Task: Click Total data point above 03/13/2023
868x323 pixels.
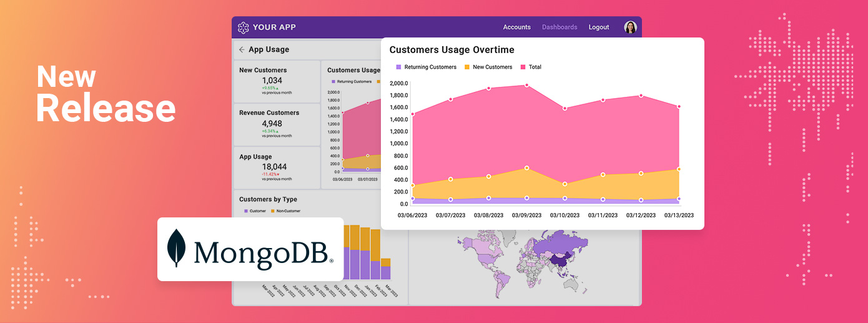Action: (678, 106)
